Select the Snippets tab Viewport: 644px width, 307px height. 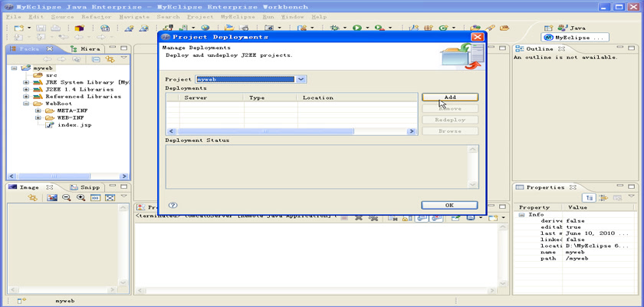(x=84, y=187)
